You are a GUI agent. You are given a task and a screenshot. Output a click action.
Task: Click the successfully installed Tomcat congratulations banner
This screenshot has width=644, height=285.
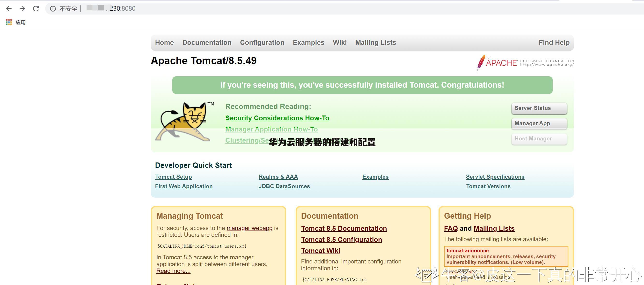(x=362, y=85)
